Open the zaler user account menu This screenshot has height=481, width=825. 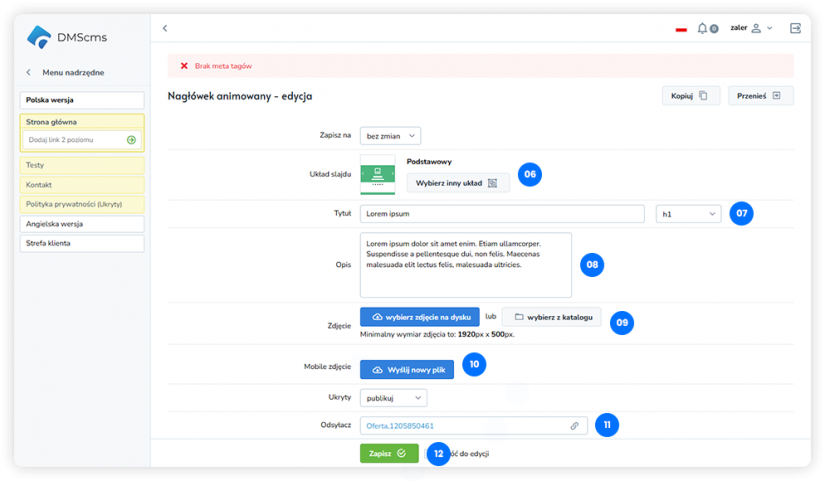point(751,28)
